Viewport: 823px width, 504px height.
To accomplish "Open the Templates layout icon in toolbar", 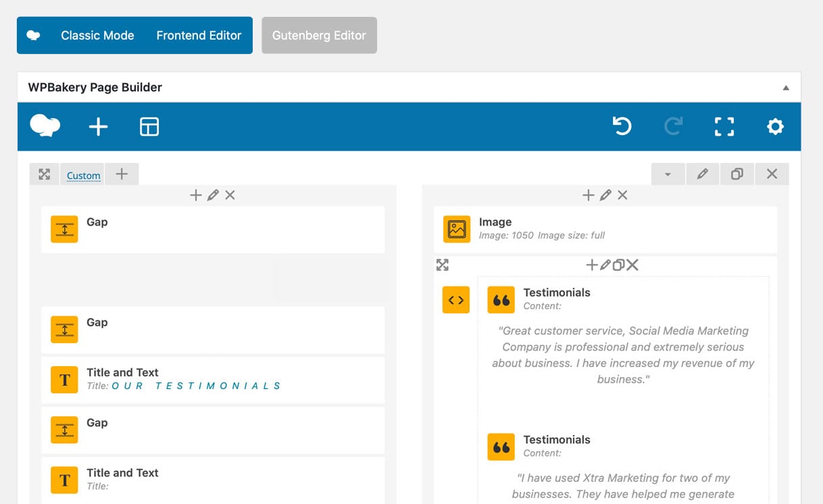I will coord(149,127).
